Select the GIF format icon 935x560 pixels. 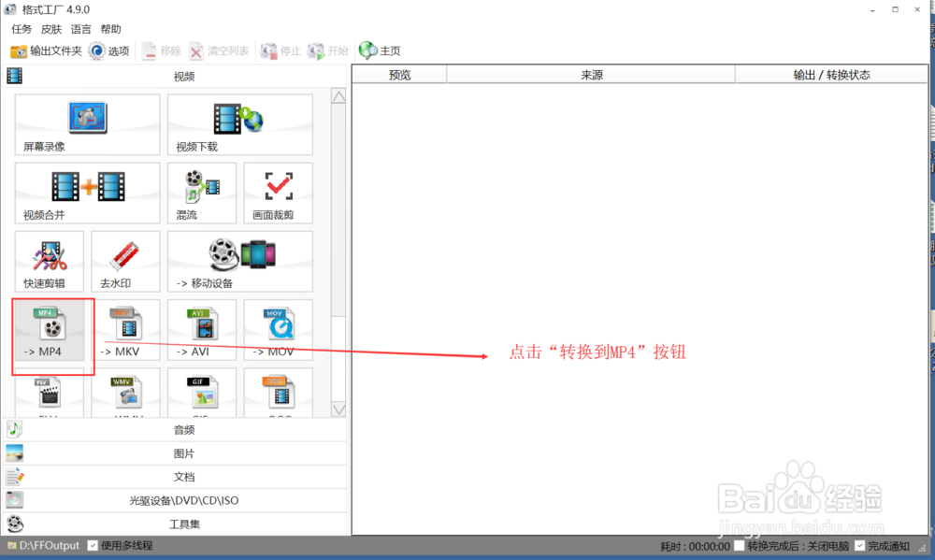pyautogui.click(x=202, y=393)
